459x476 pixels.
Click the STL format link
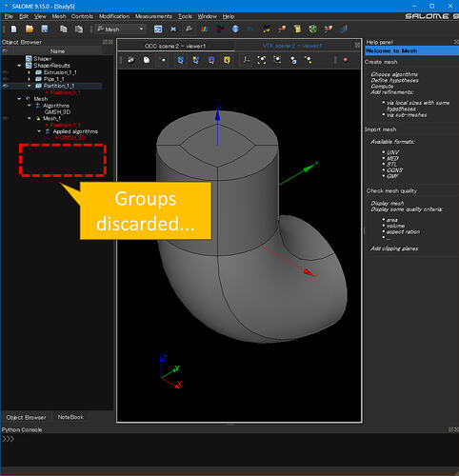tap(391, 165)
